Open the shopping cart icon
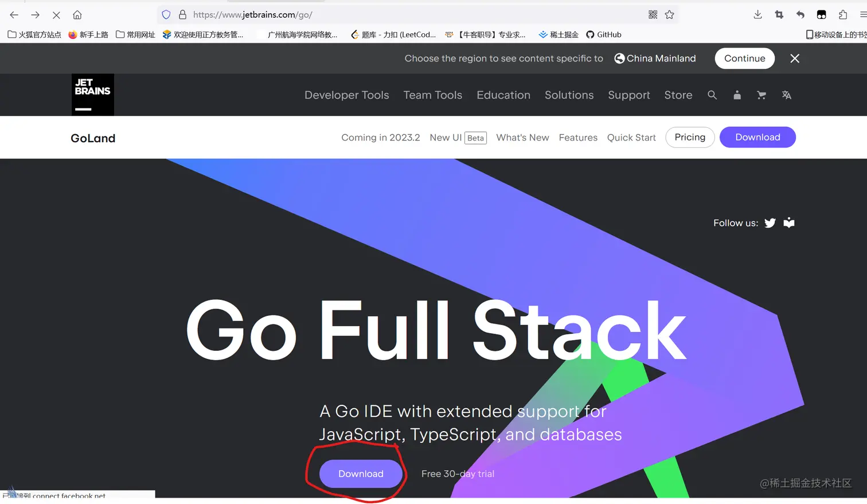The image size is (867, 504). coord(761,95)
